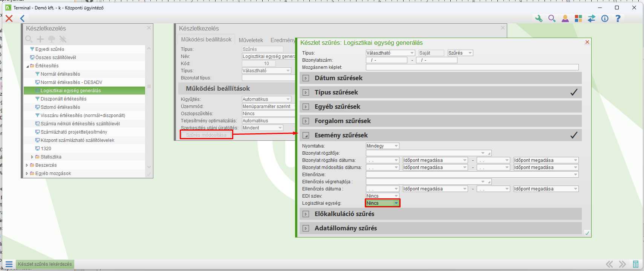Open the document list icon in the status bar
This screenshot has width=644, height=271.
[636, 264]
